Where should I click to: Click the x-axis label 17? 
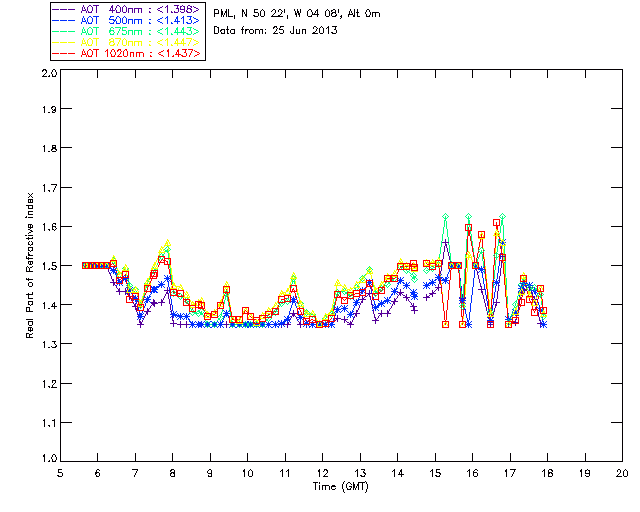pyautogui.click(x=510, y=473)
